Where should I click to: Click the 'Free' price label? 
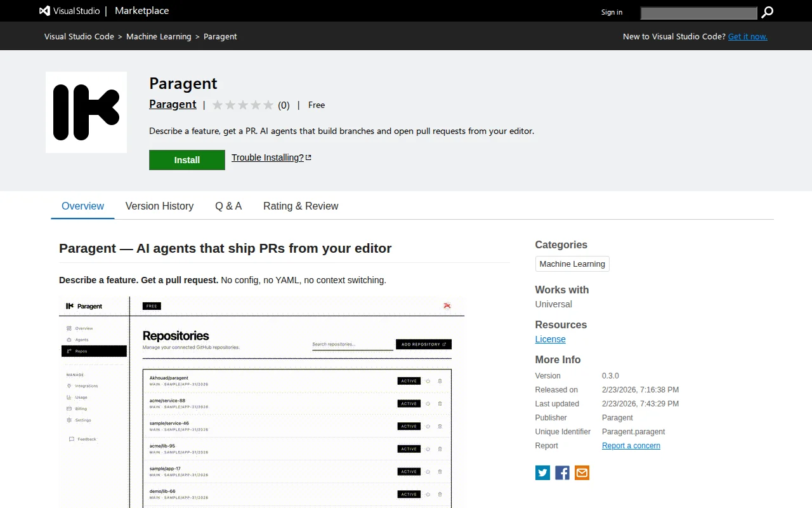(317, 105)
